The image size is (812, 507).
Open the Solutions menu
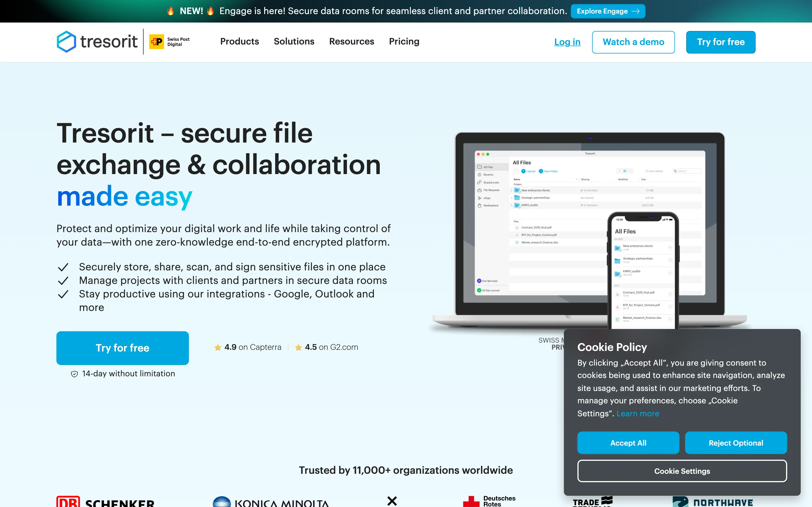tap(294, 42)
